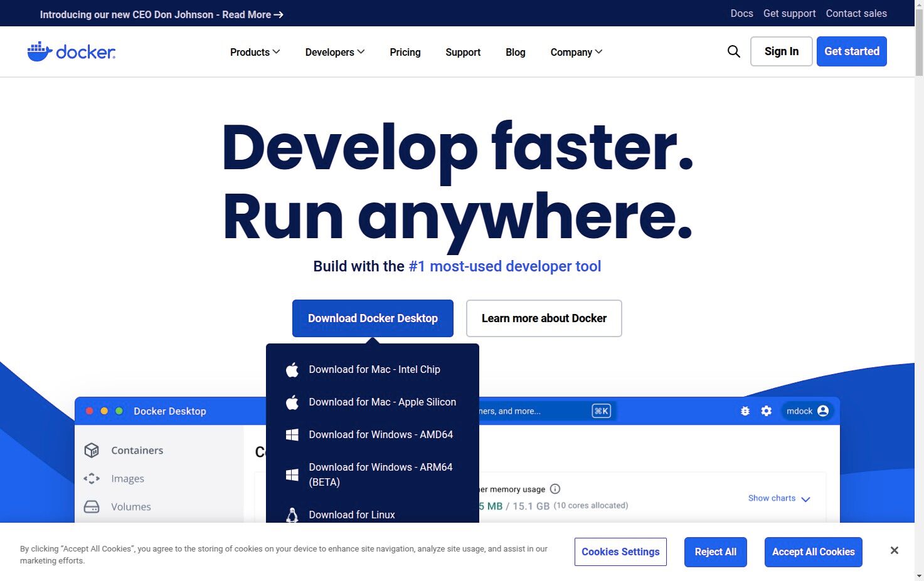Open the Images section via its sidebar icon

pyautogui.click(x=92, y=478)
